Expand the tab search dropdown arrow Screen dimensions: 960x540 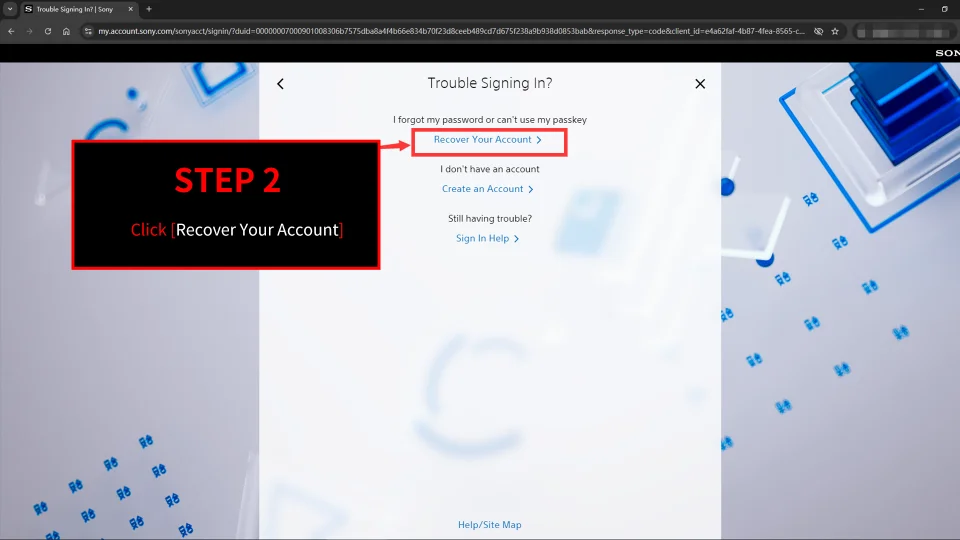click(x=9, y=9)
